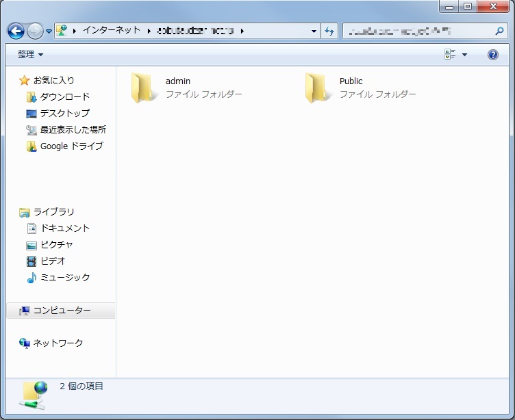
Task: Click the admin folder name
Action: click(177, 81)
